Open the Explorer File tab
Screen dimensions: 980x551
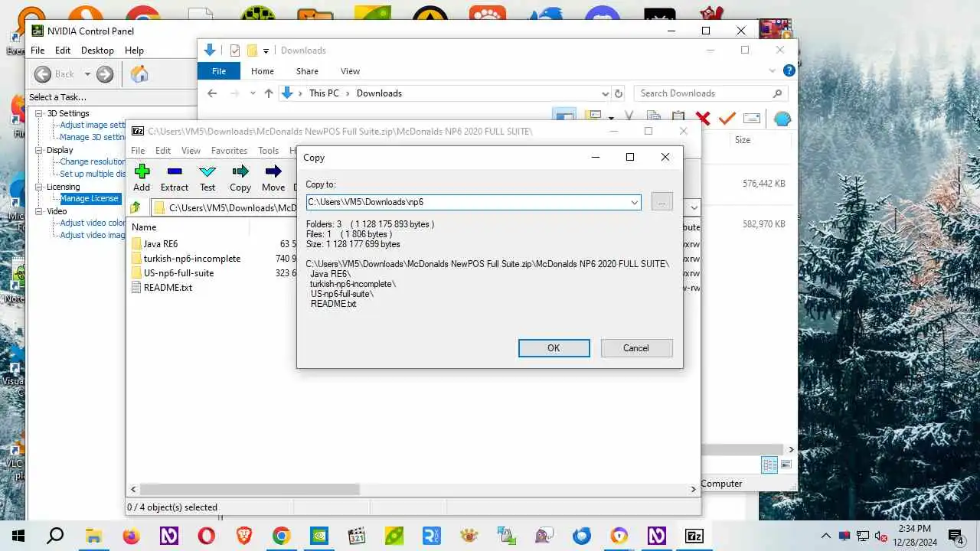pyautogui.click(x=219, y=71)
